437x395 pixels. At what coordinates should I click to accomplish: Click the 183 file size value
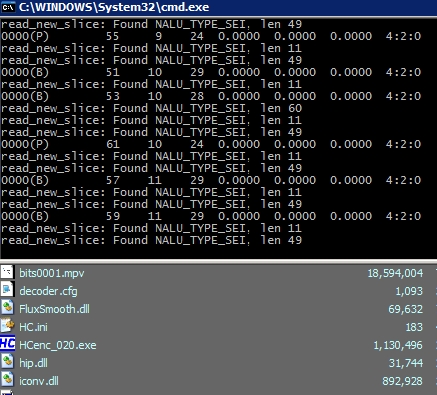[414, 327]
